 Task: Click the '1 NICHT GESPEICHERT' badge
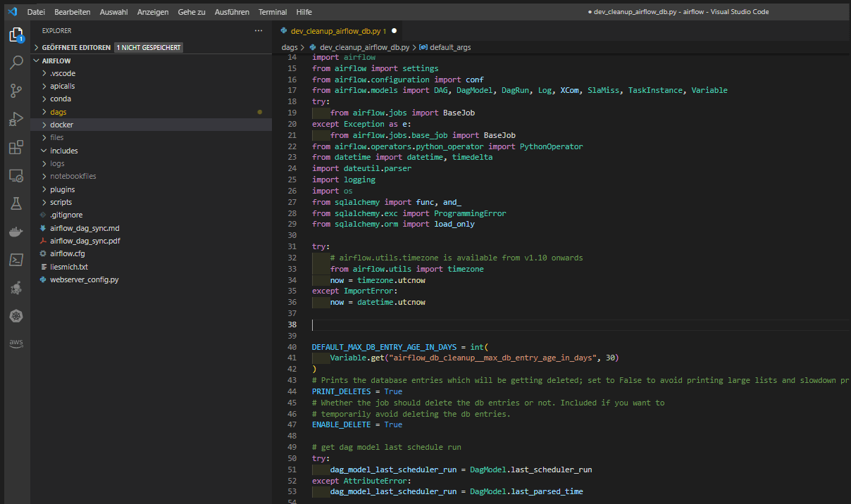(x=149, y=47)
